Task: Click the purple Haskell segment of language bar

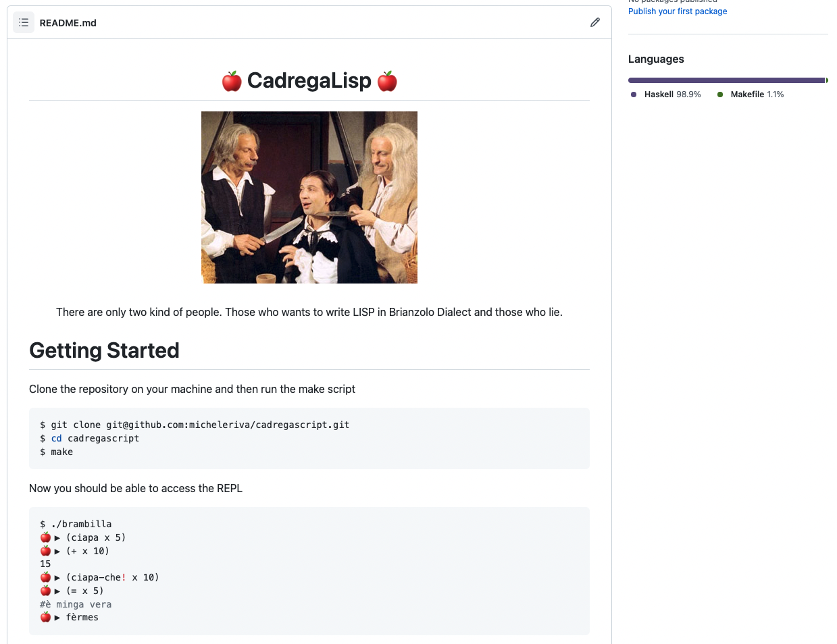Action: (x=726, y=80)
